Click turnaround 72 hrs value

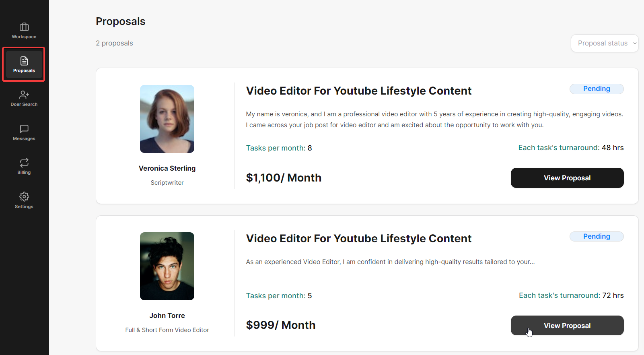click(x=613, y=295)
